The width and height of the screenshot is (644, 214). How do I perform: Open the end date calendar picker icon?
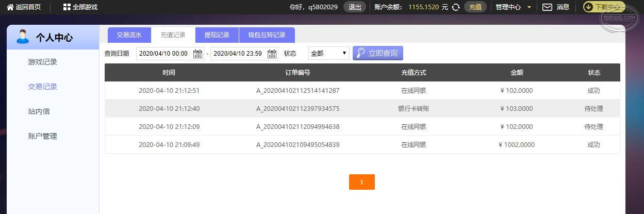tap(272, 54)
